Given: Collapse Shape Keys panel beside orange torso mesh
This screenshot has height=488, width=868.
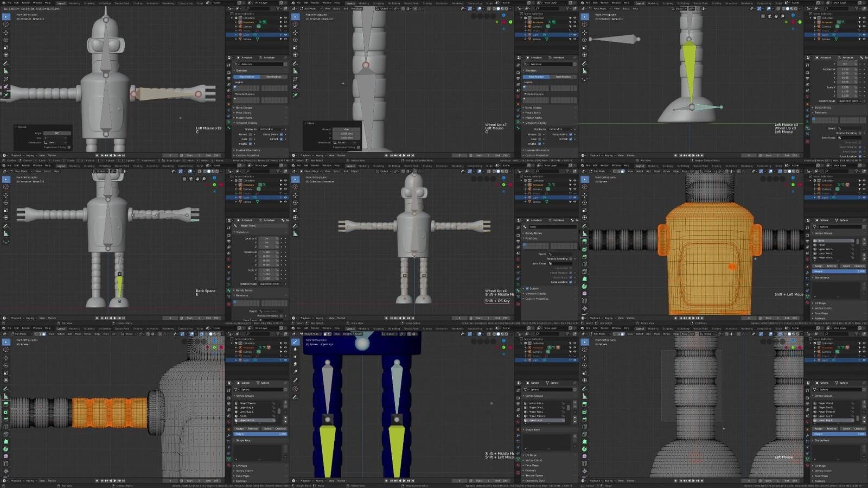Looking at the screenshot, I should point(821,277).
